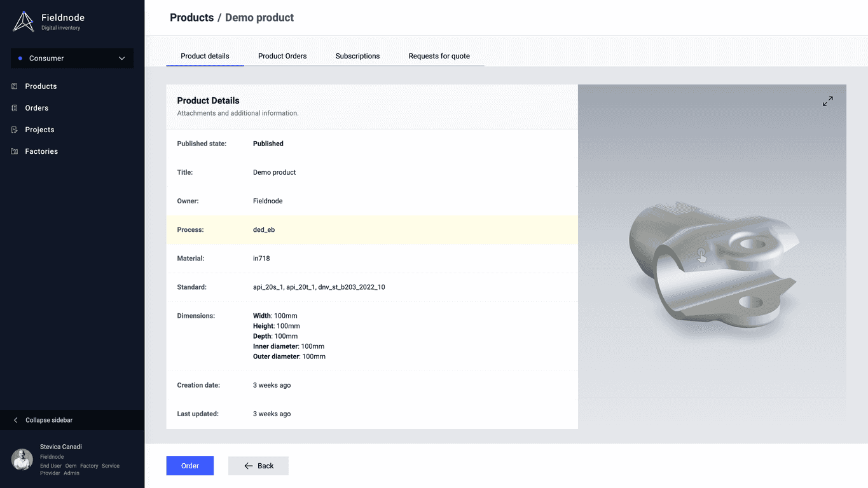The height and width of the screenshot is (488, 868).
Task: Click the 3D bracket model preview
Action: point(712,267)
